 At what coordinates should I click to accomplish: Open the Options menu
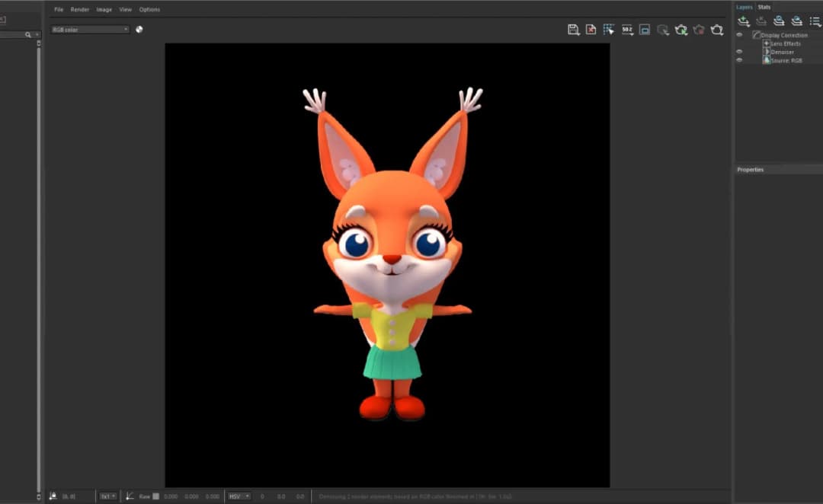coord(149,10)
